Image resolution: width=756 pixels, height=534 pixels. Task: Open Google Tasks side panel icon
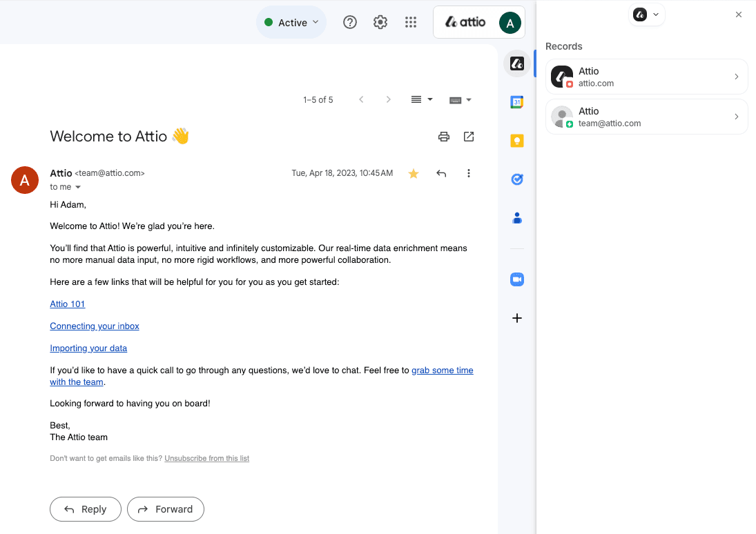click(517, 179)
